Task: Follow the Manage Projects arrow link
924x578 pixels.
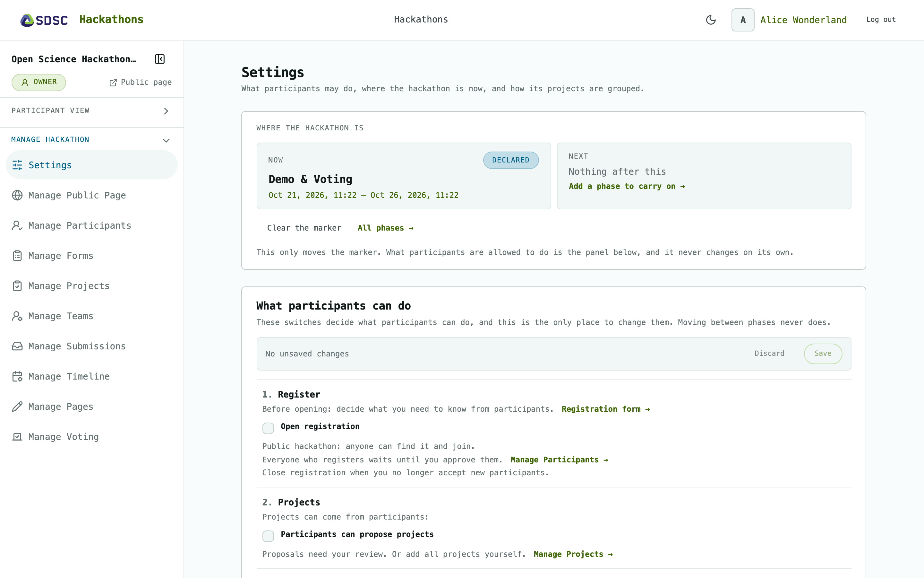Action: click(573, 554)
